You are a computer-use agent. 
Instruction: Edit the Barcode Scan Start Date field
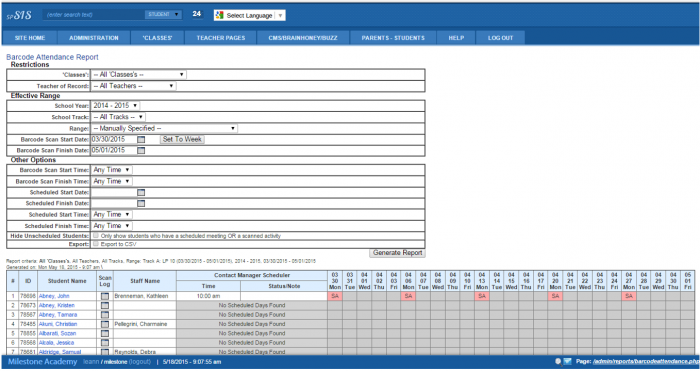(114, 139)
